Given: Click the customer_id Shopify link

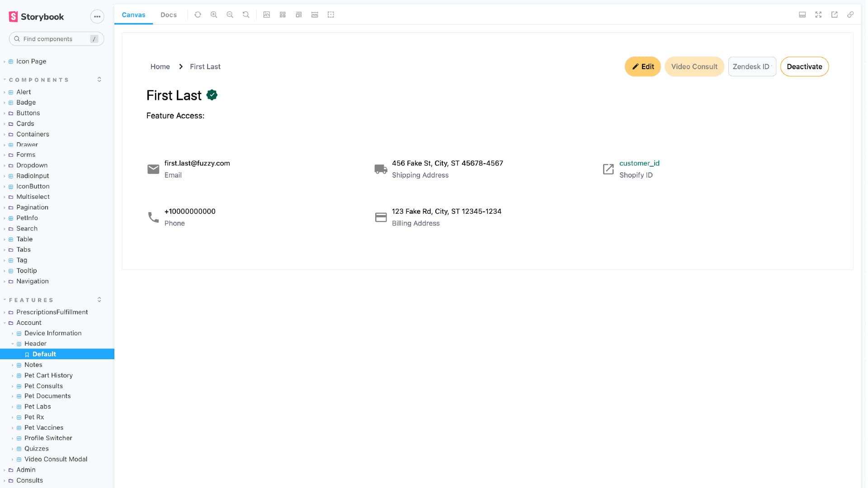Looking at the screenshot, I should click(x=640, y=163).
